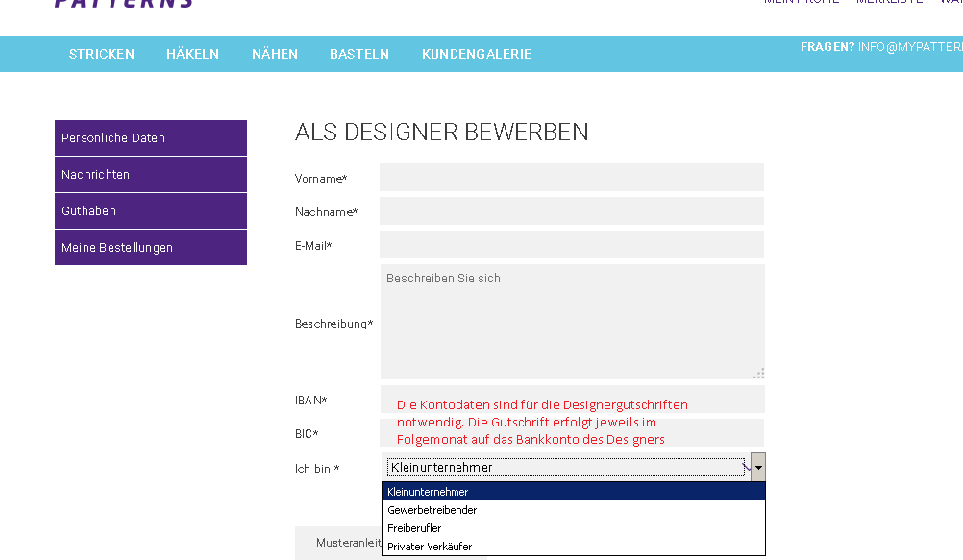The image size is (963, 560).
Task: Select the Privater Verkäufer option
Action: pyautogui.click(x=430, y=547)
